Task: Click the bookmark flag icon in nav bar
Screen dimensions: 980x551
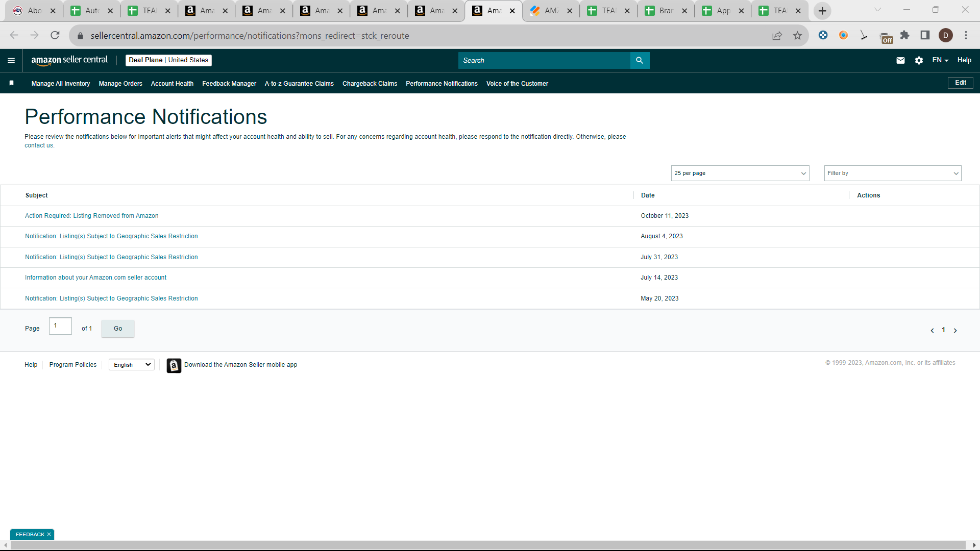Action: click(x=11, y=83)
